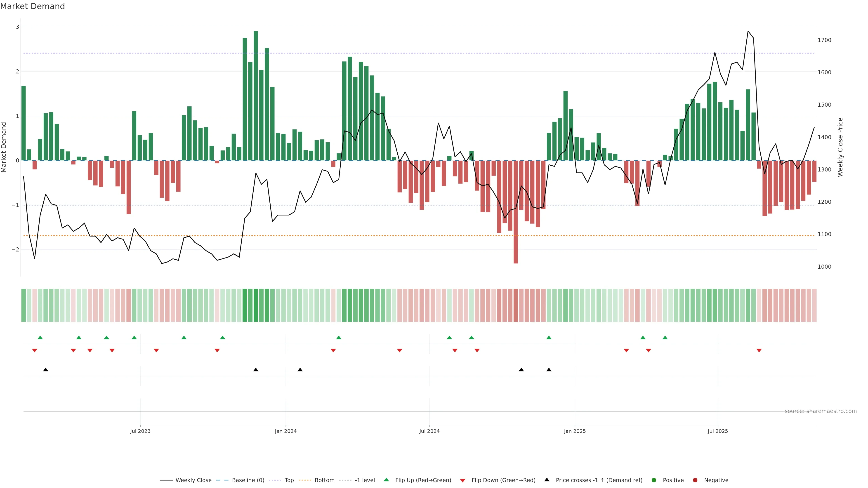This screenshot has height=488, width=868.
Task: Click red Flip Down triangle legend icon
Action: (463, 480)
